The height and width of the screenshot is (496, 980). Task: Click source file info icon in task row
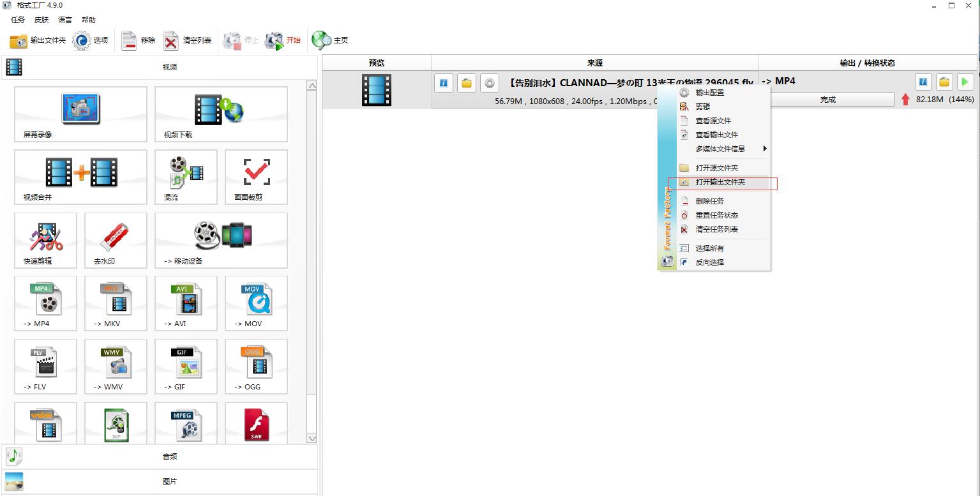pos(444,83)
